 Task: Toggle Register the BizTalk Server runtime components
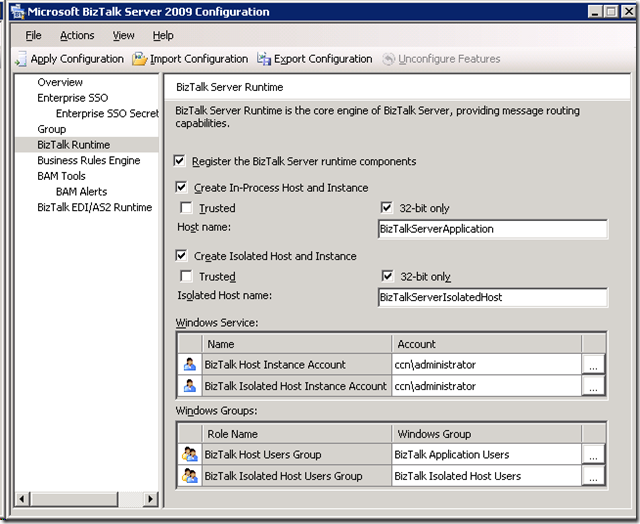pos(180,161)
